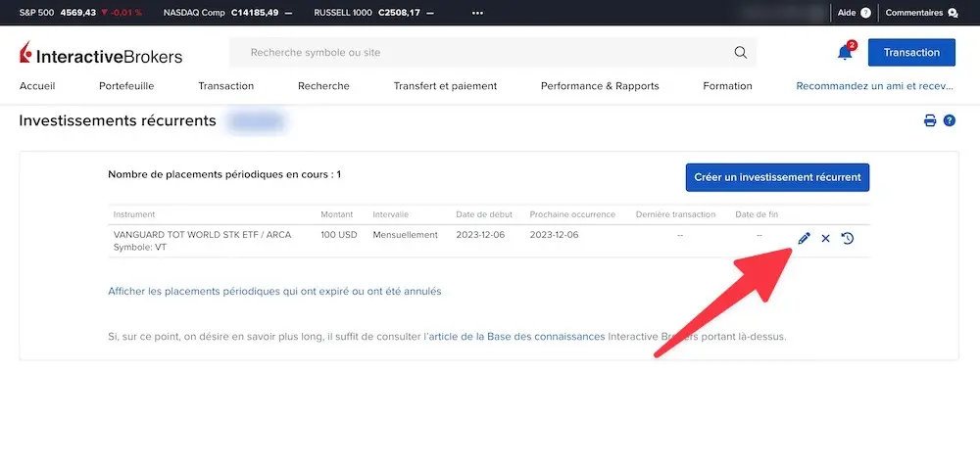
Task: Click the Intervalle column header
Action: click(x=391, y=214)
